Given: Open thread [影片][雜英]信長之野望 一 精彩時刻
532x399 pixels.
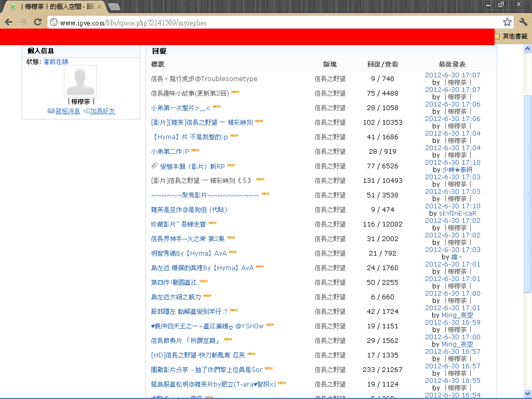Looking at the screenshot, I should tap(202, 123).
